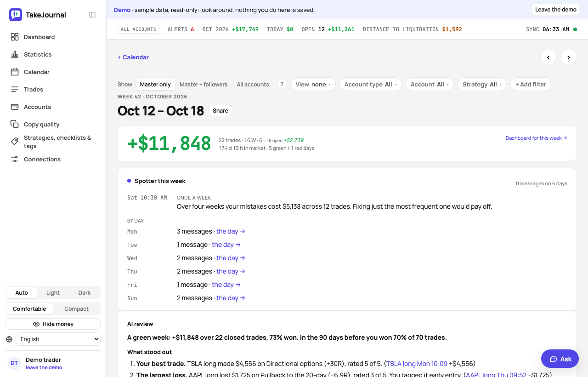Viewport: 588px width, 377px height.
Task: Click the globe language icon
Action: coord(9,339)
